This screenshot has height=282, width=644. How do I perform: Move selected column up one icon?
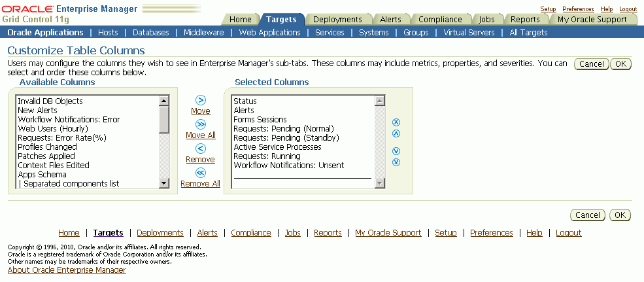pyautogui.click(x=396, y=133)
